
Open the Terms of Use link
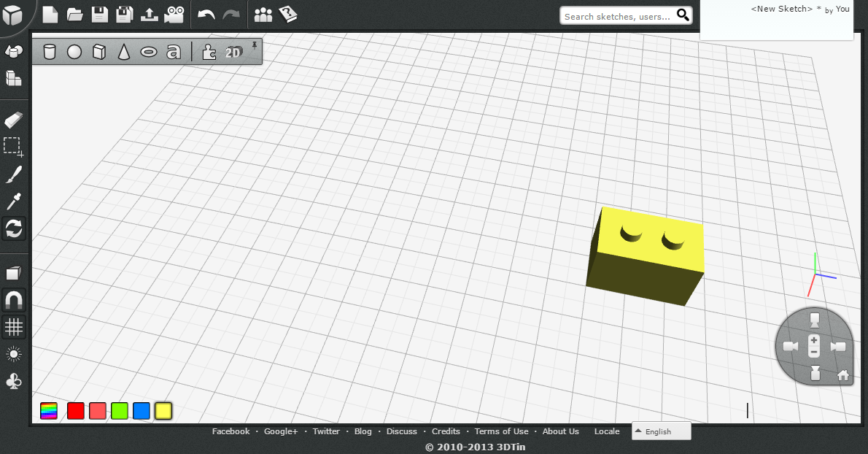[502, 431]
